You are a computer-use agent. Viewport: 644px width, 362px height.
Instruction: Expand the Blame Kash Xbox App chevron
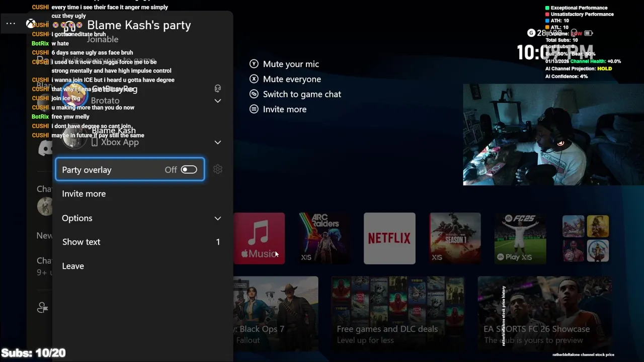218,142
